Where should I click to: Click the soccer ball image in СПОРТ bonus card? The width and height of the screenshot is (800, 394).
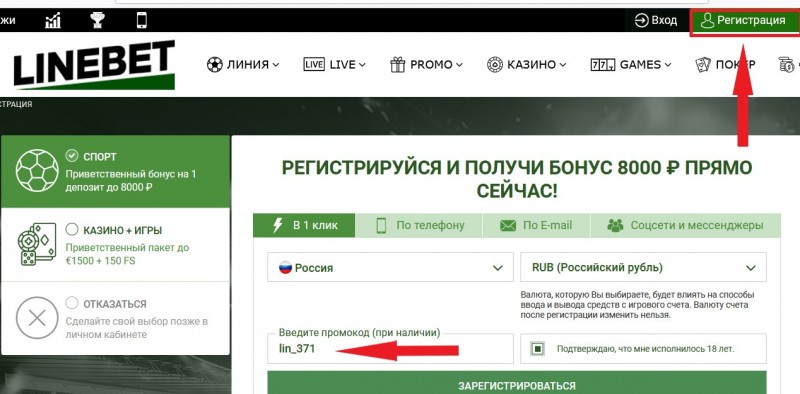(37, 170)
